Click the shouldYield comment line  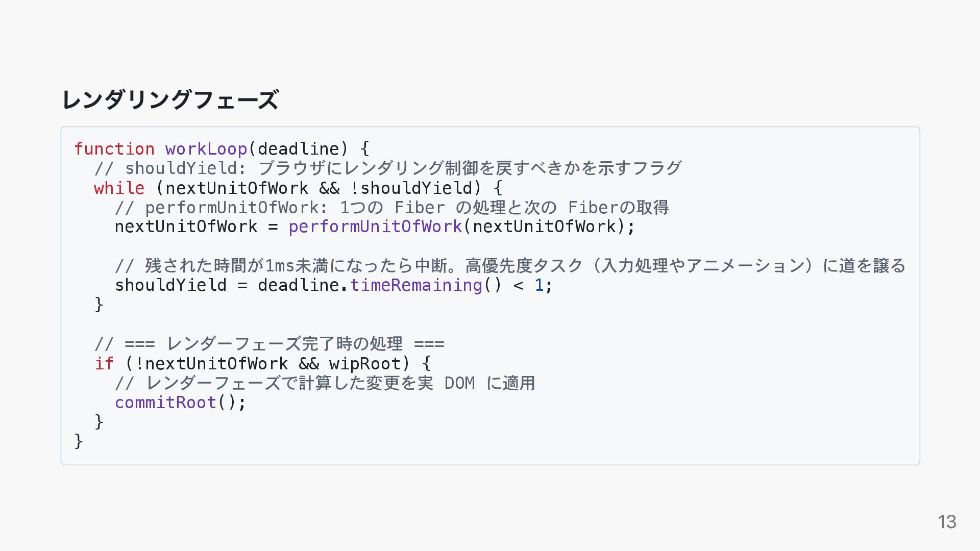tap(388, 168)
